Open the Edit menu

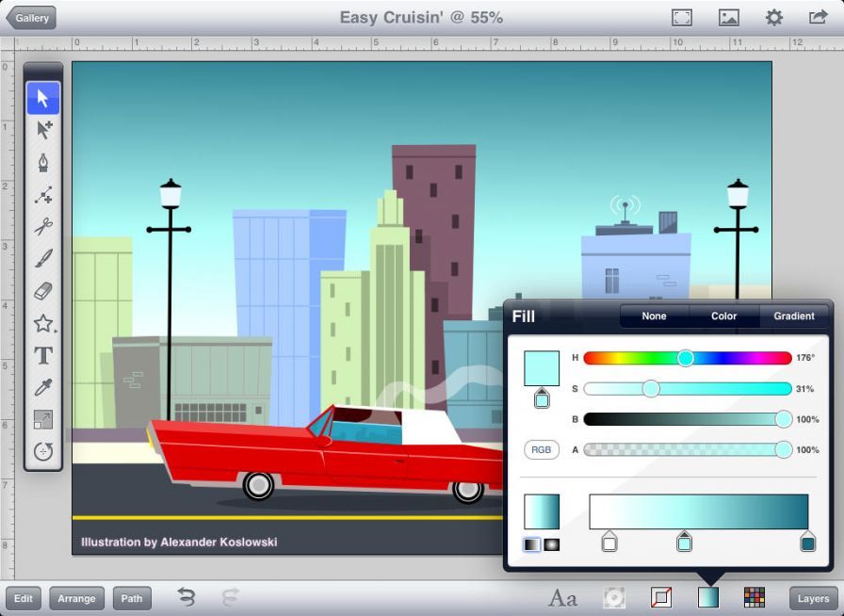tap(24, 598)
